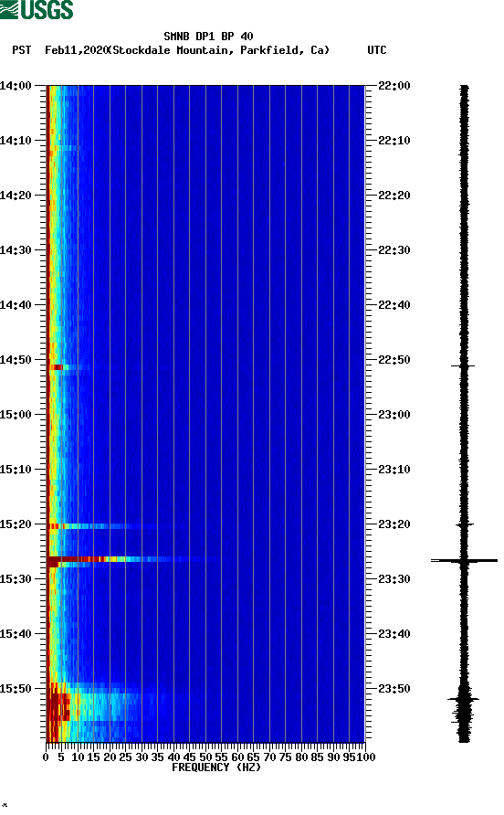Click the 22:30 UTC time label
Viewport: 504px width, 815px height.
coord(394,250)
